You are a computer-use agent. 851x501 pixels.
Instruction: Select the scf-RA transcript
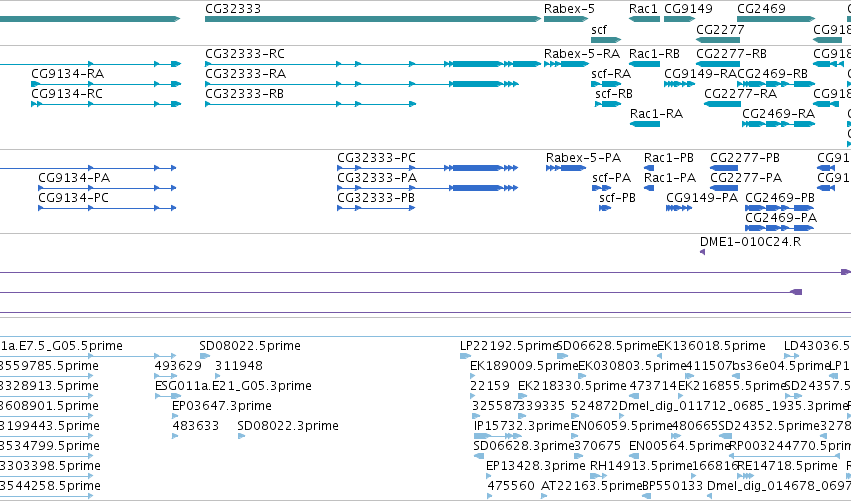[x=606, y=84]
